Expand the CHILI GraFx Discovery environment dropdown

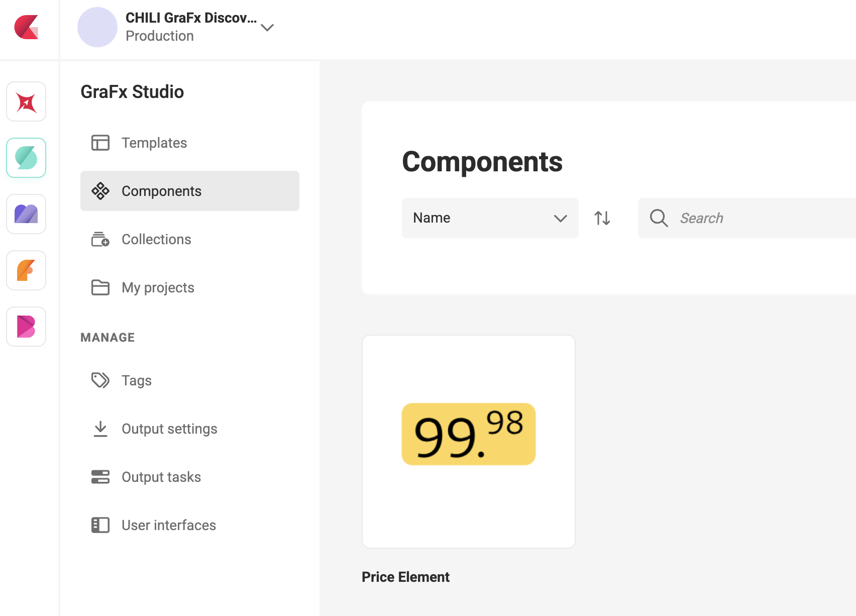268,28
